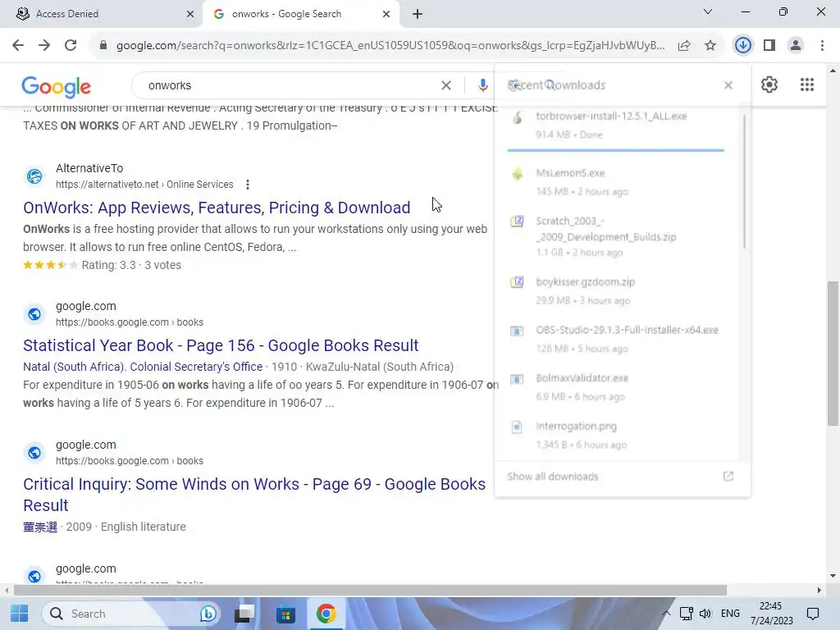Expand the tab search chevron

(x=708, y=11)
